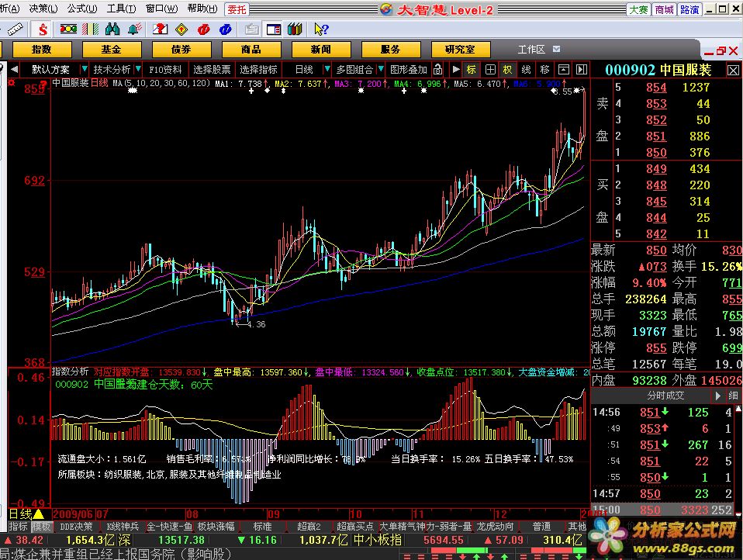Open the 决策(L) menu
The width and height of the screenshot is (743, 560).
coord(43,9)
